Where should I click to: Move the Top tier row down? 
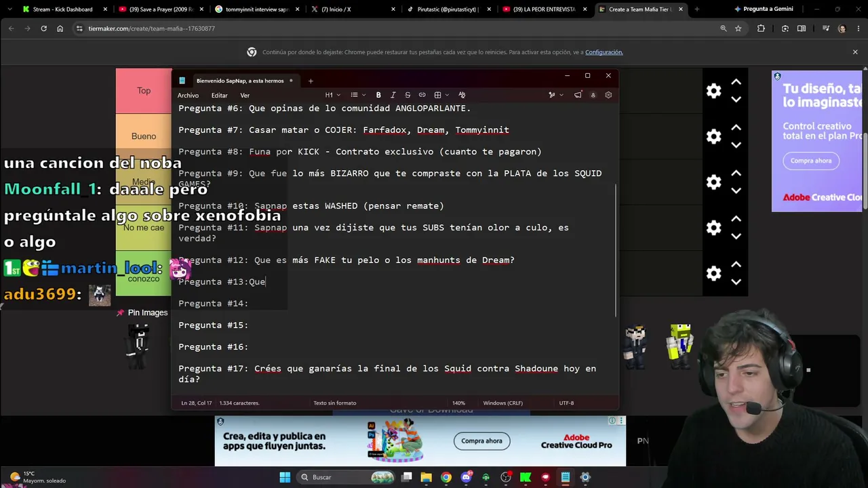pos(736,100)
